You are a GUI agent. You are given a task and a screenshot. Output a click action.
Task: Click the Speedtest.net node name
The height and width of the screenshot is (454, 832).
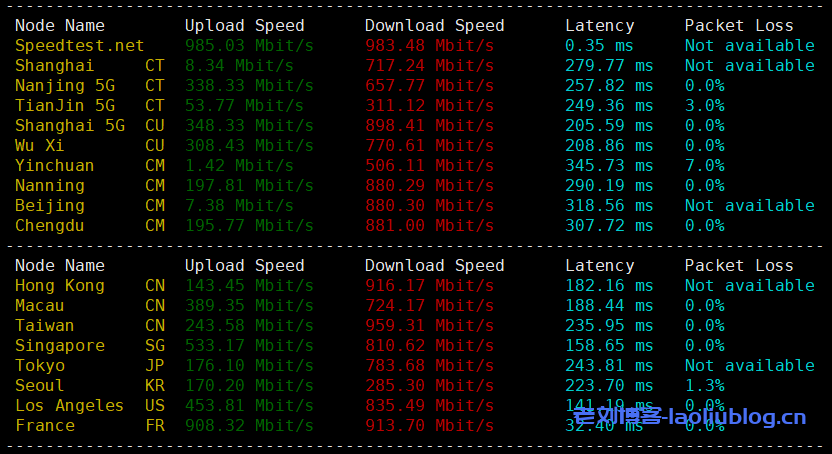coord(80,46)
